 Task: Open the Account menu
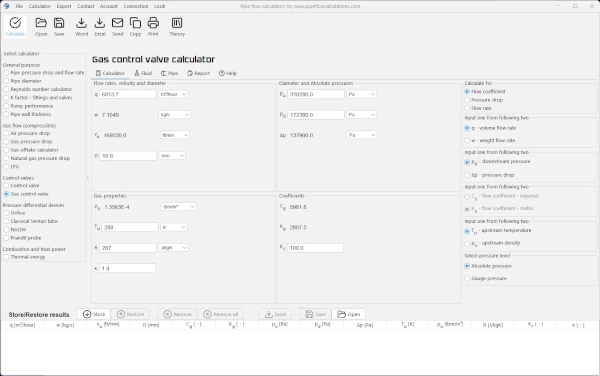(x=109, y=6)
